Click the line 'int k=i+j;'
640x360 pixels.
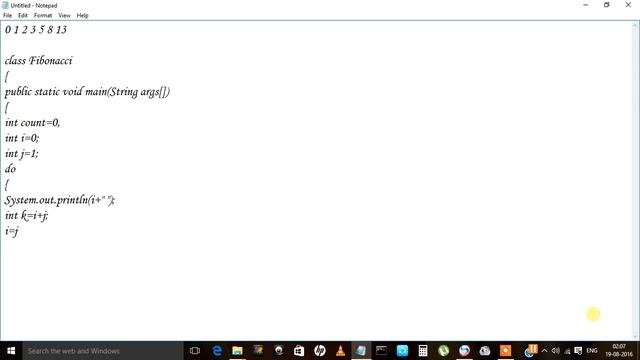click(x=26, y=216)
